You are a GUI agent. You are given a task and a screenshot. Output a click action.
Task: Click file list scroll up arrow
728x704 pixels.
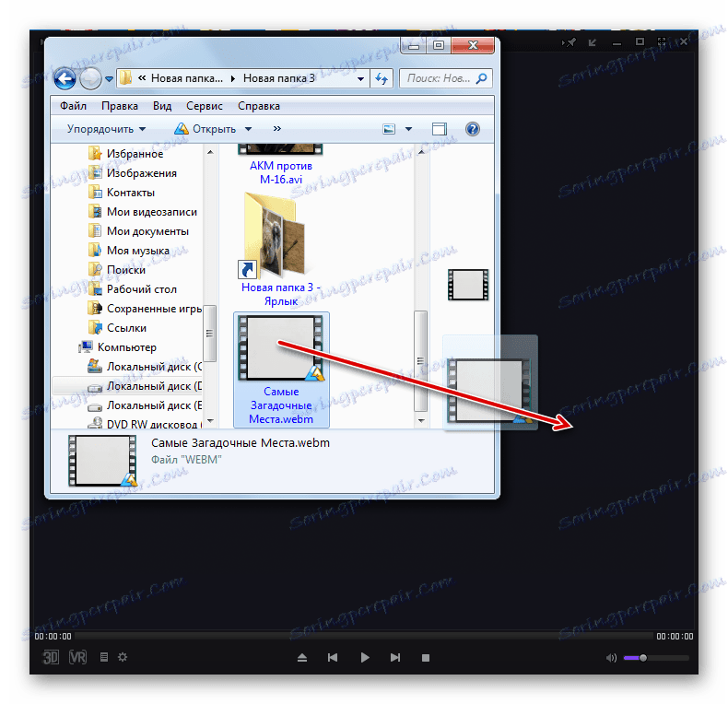pos(421,152)
